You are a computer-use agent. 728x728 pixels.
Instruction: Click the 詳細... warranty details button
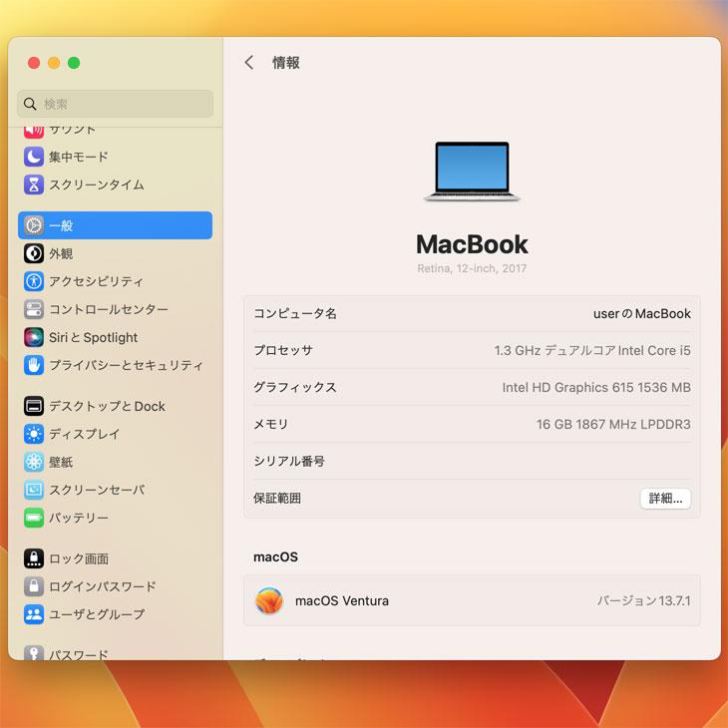point(665,499)
